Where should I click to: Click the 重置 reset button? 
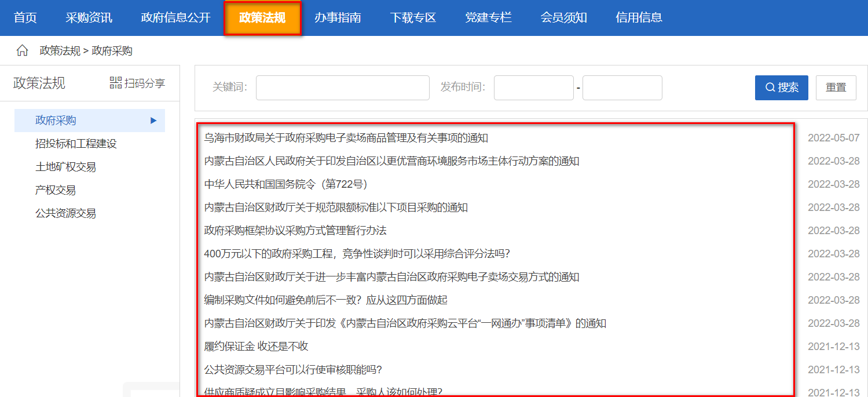836,88
